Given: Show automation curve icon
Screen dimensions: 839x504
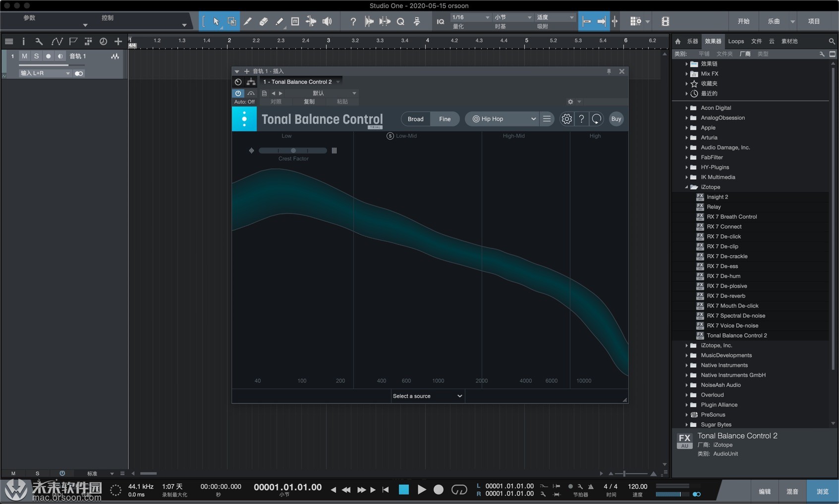Looking at the screenshot, I should (x=57, y=42).
